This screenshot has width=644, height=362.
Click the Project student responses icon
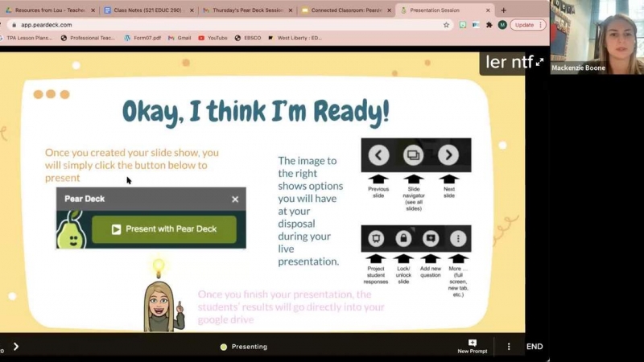point(375,239)
